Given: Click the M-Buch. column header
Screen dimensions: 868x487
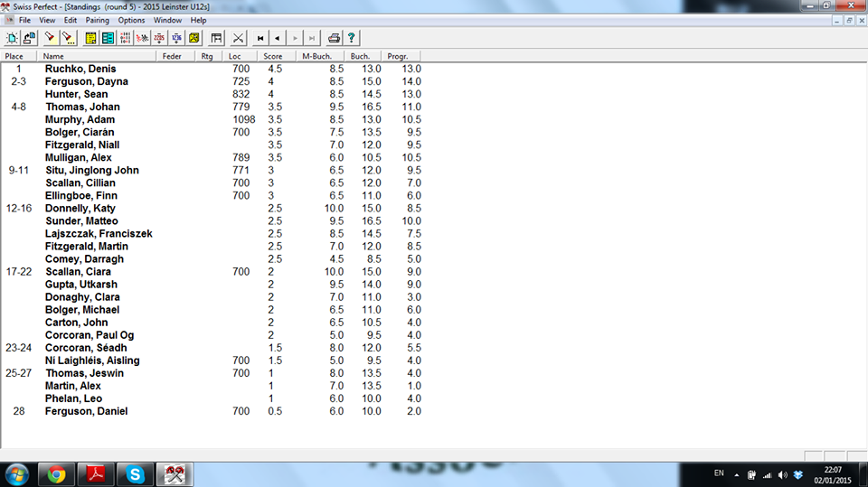Looking at the screenshot, I should [x=317, y=56].
